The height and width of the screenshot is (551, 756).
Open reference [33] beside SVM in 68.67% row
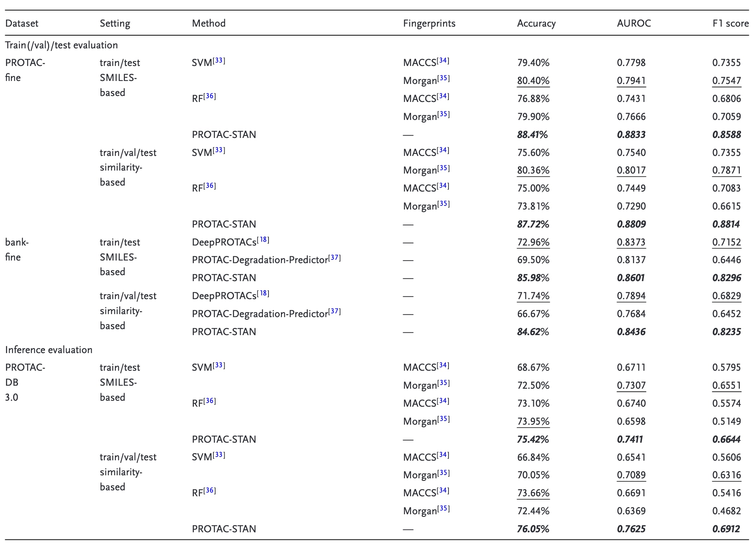coord(219,365)
